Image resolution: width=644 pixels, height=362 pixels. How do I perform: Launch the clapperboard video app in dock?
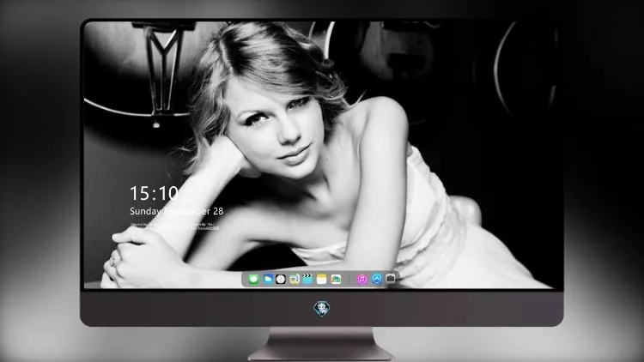(x=307, y=279)
